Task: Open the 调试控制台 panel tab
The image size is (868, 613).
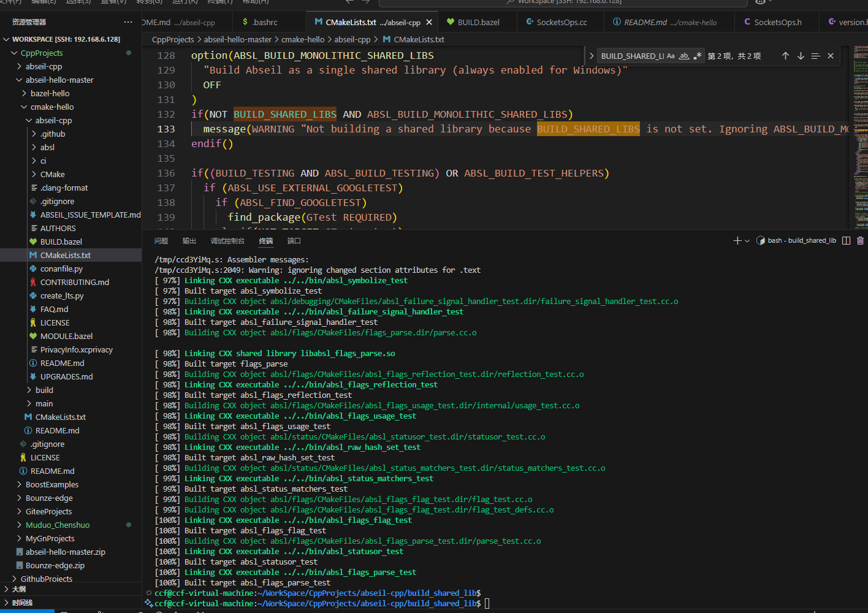Action: point(227,241)
